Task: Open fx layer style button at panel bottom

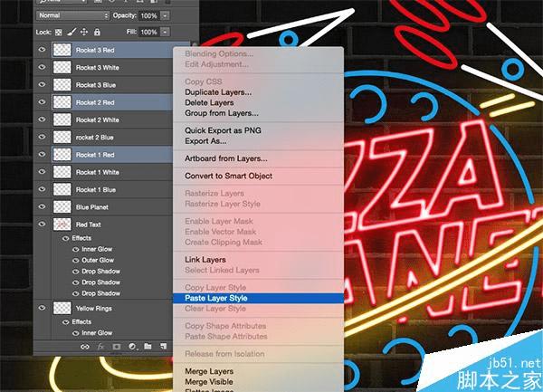Action: tap(100, 347)
